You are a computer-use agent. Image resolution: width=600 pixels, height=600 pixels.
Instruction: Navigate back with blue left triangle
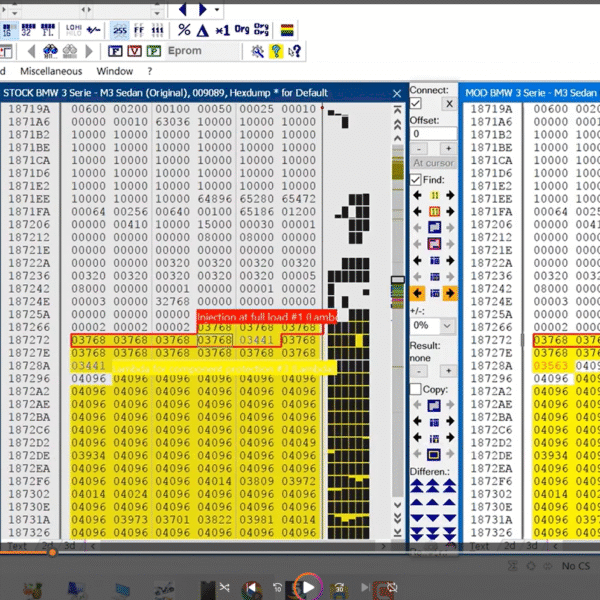click(x=183, y=9)
